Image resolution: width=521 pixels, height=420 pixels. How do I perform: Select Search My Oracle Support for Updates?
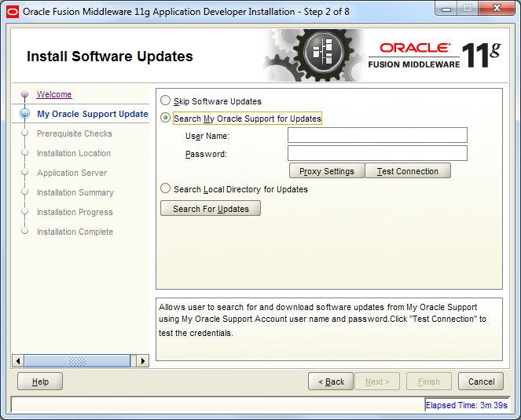click(x=165, y=118)
